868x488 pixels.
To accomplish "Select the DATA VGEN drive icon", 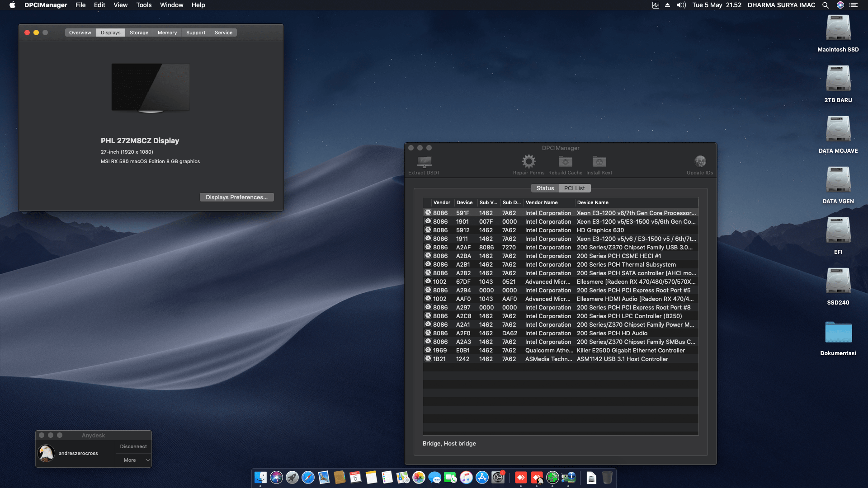I will coord(838,180).
